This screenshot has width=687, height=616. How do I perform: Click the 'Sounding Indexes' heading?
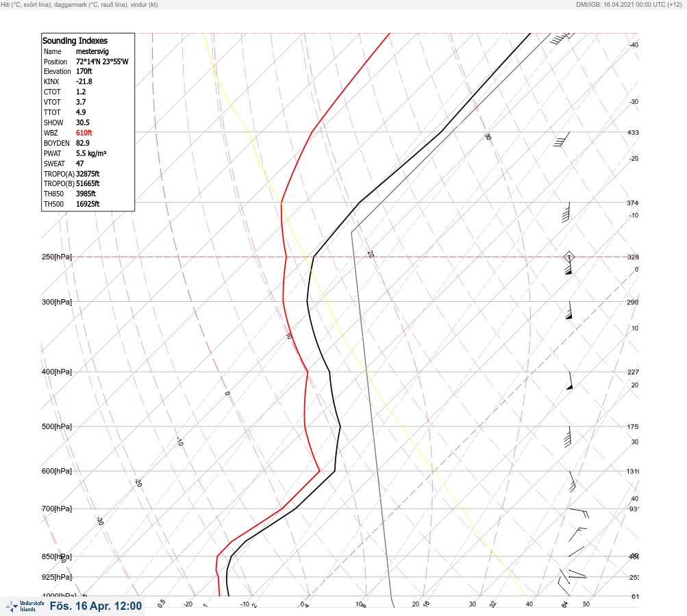pos(75,40)
